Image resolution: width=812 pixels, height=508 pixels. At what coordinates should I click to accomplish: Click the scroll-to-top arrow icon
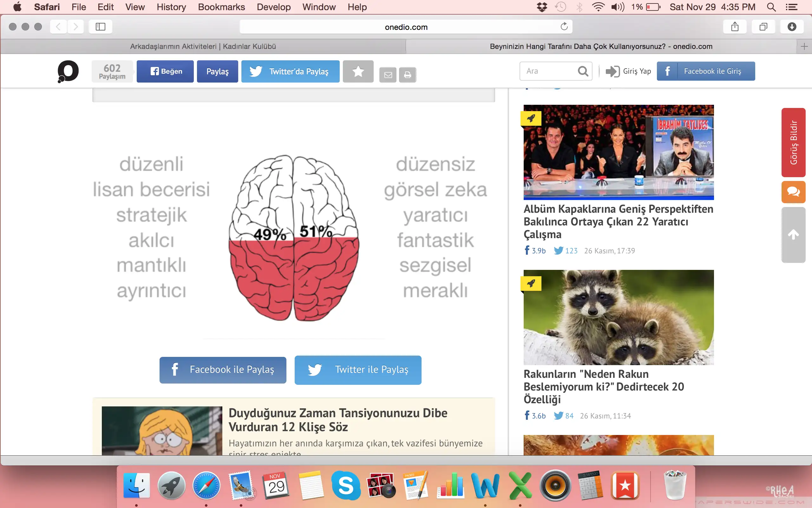[x=793, y=235]
